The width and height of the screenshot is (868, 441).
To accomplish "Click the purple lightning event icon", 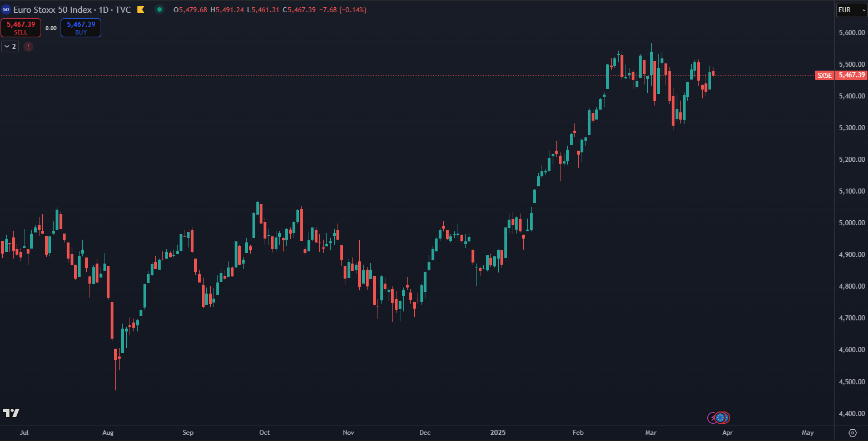I will 712,417.
